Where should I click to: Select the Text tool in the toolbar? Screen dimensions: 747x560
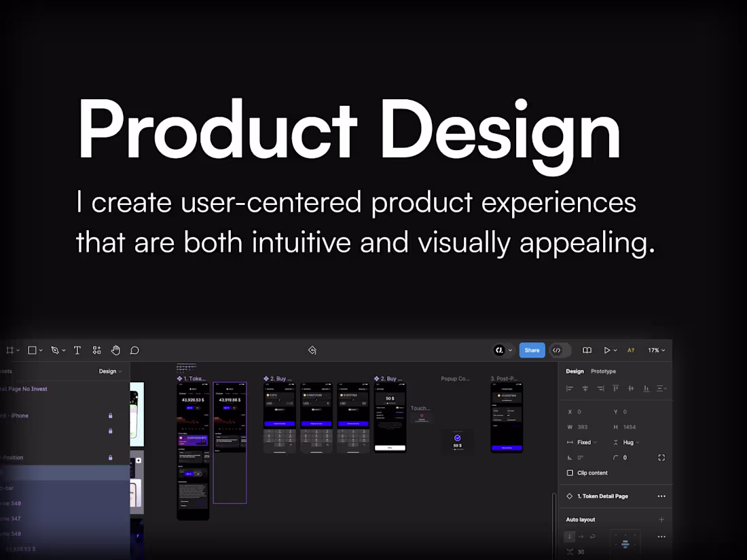(77, 350)
